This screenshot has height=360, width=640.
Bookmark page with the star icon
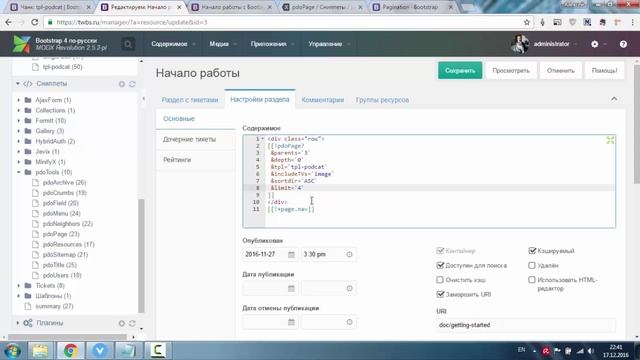pos(527,22)
